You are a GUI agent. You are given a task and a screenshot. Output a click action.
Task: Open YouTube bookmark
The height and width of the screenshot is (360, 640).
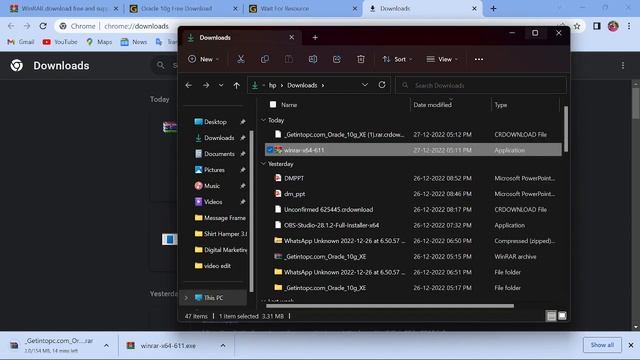coord(60,42)
